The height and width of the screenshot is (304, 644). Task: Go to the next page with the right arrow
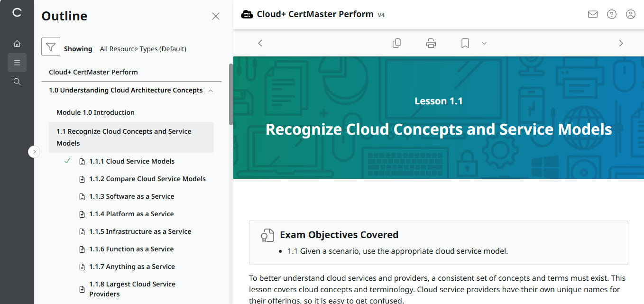click(x=621, y=43)
